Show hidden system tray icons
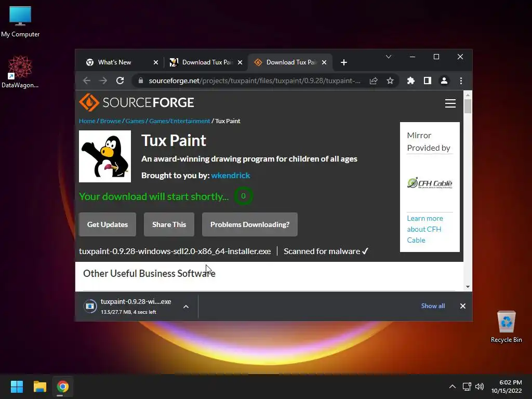 pos(453,387)
